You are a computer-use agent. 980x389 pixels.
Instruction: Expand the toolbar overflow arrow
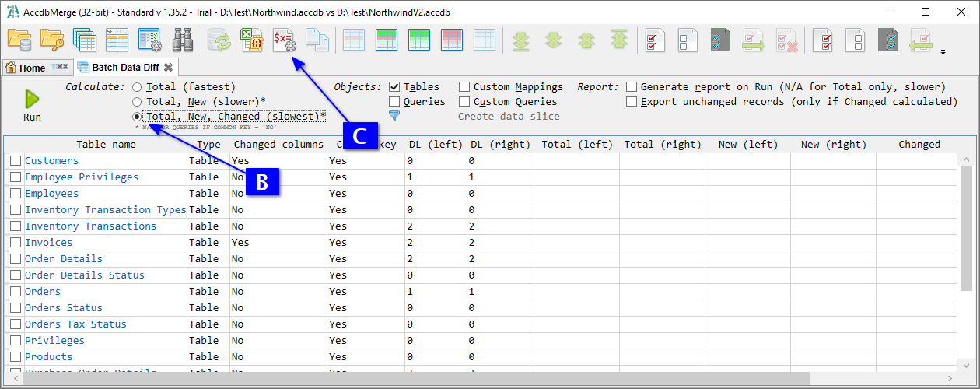[x=943, y=53]
